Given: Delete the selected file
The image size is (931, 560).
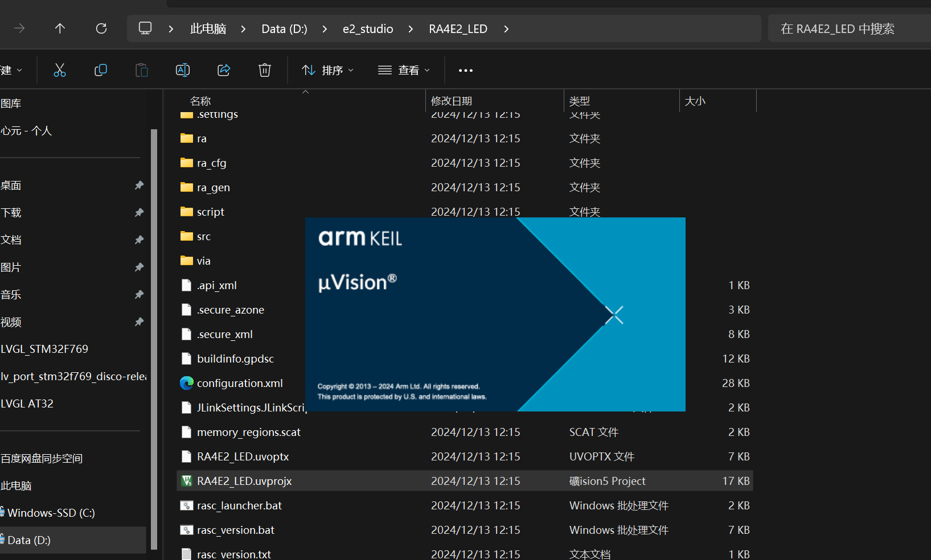Looking at the screenshot, I should 265,70.
